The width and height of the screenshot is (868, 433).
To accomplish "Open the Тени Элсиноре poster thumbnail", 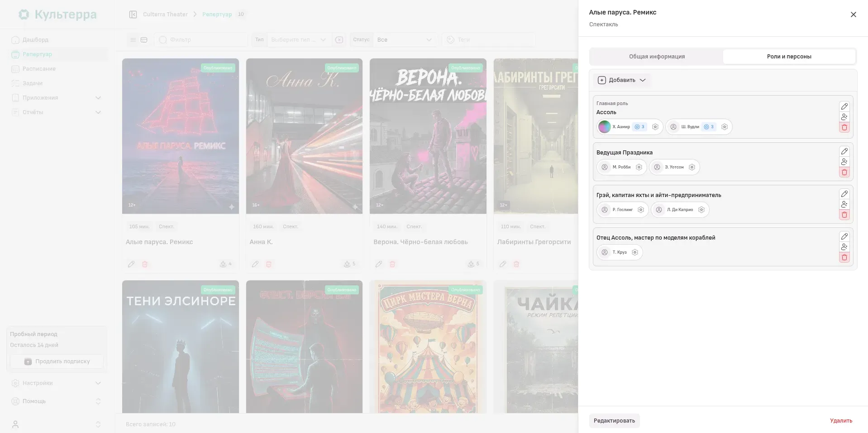I will click(181, 346).
